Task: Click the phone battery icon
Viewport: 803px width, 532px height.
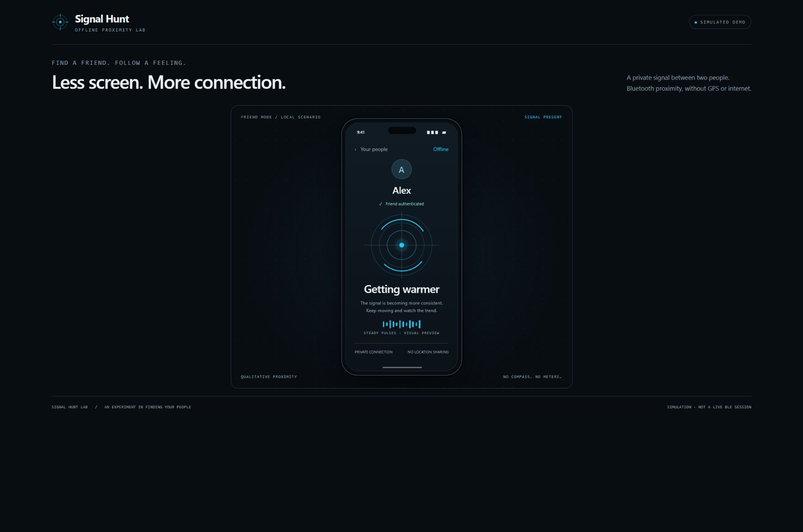Action: tap(444, 133)
